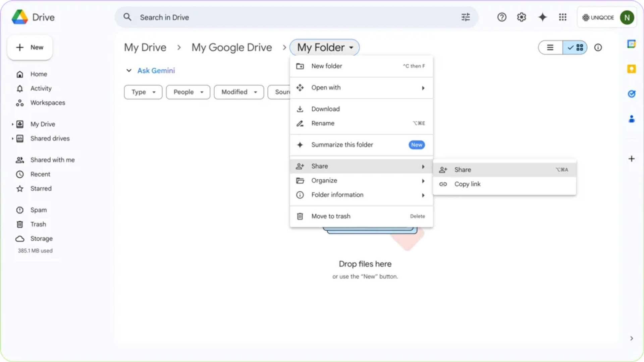The image size is (644, 362).
Task: Open Settings gear icon
Action: pyautogui.click(x=522, y=17)
